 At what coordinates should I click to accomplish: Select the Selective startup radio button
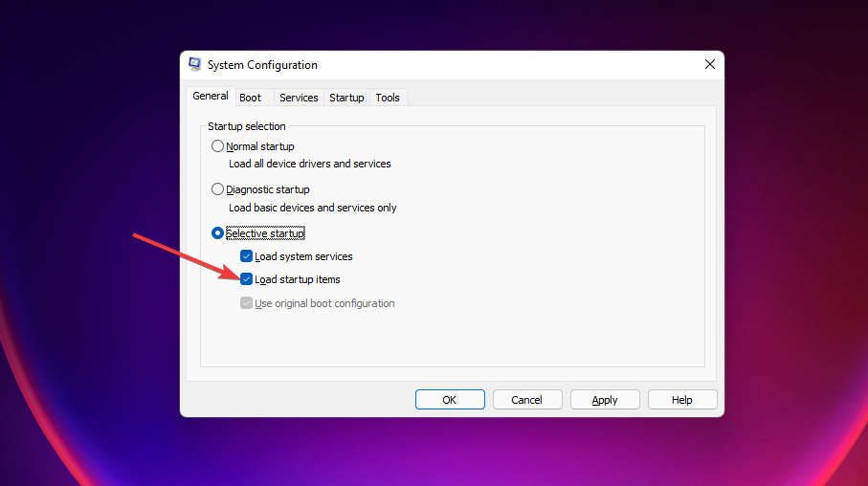(x=218, y=233)
